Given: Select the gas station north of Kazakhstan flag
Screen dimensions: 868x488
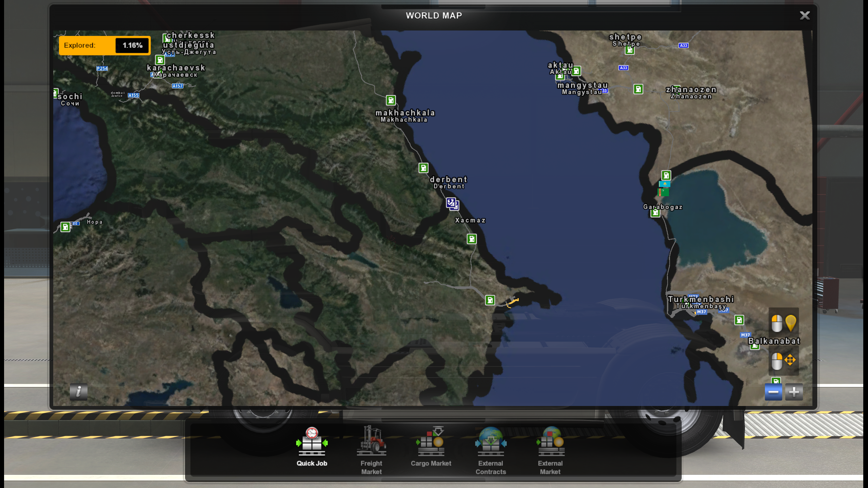Looking at the screenshot, I should [x=666, y=175].
